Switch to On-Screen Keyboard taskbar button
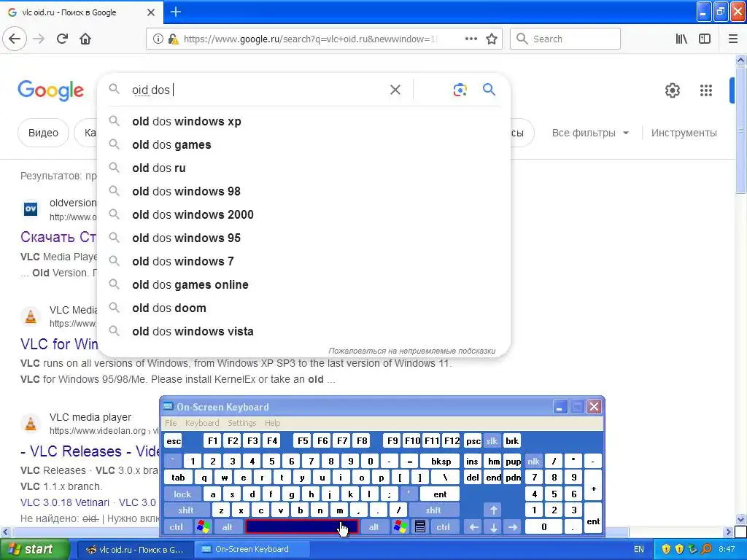 tap(252, 549)
